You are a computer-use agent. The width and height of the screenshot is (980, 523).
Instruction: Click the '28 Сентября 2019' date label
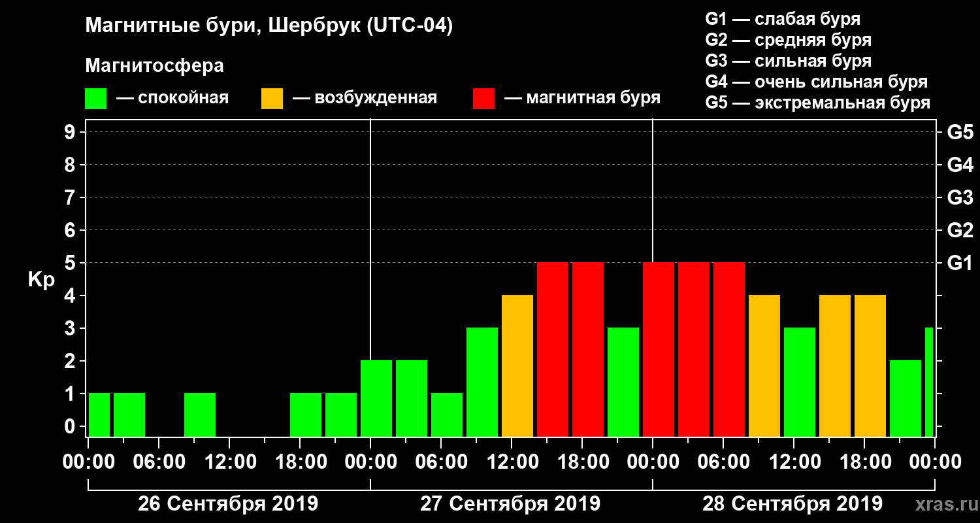pos(792,504)
